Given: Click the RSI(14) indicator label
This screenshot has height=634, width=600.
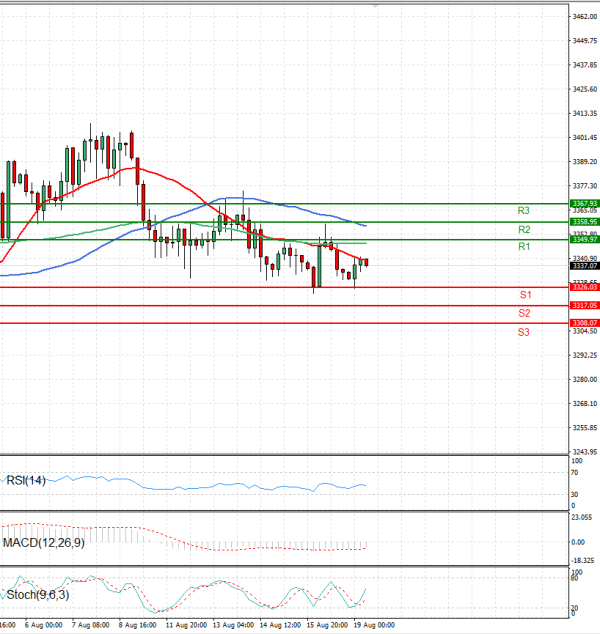Looking at the screenshot, I should pos(26,480).
